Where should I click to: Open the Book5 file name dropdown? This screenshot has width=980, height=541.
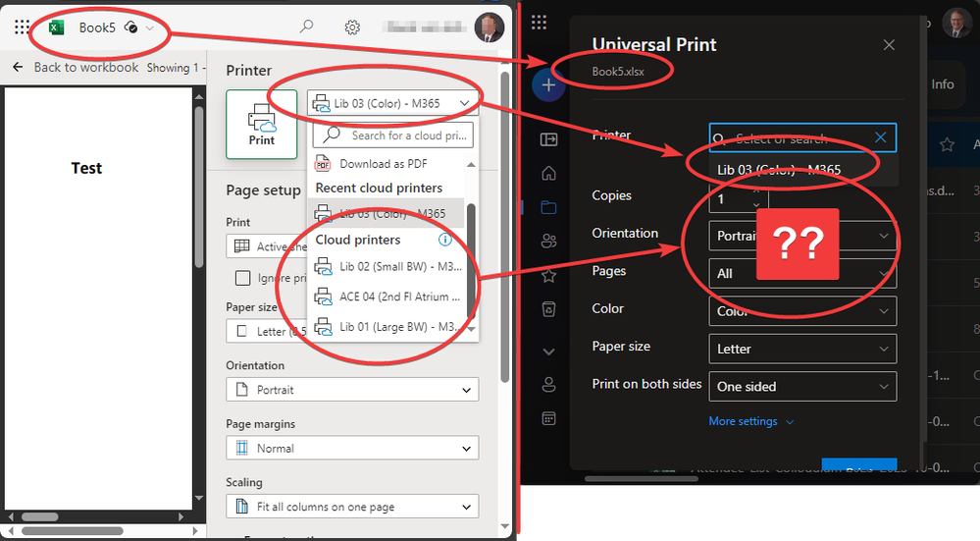click(149, 28)
